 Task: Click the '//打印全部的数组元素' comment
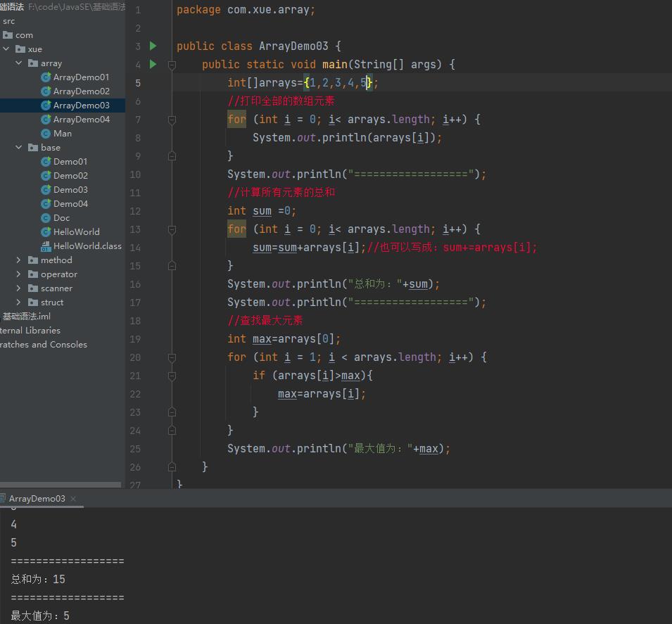[281, 101]
